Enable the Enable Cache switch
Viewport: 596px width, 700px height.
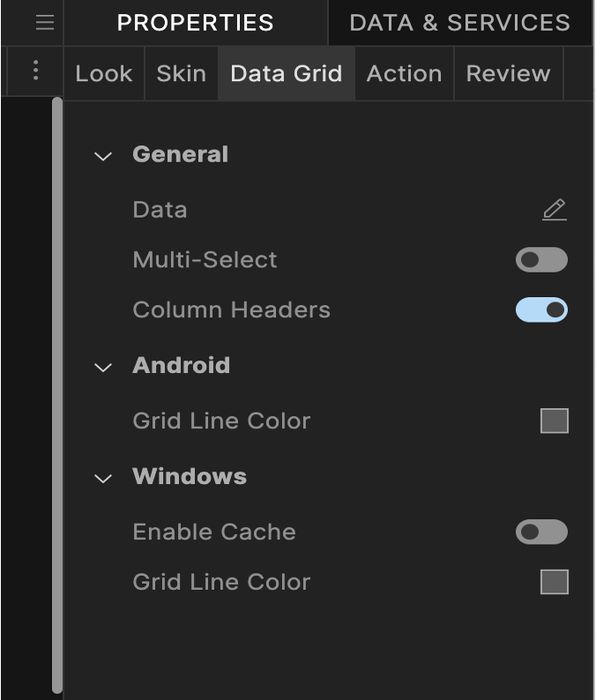point(541,532)
